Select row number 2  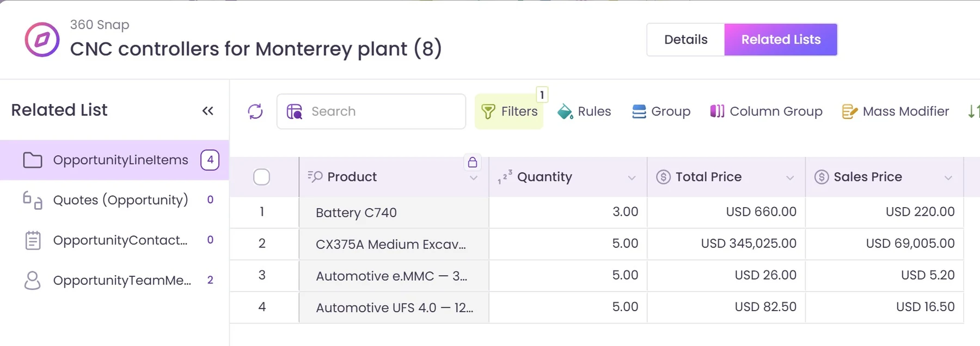[x=262, y=244]
